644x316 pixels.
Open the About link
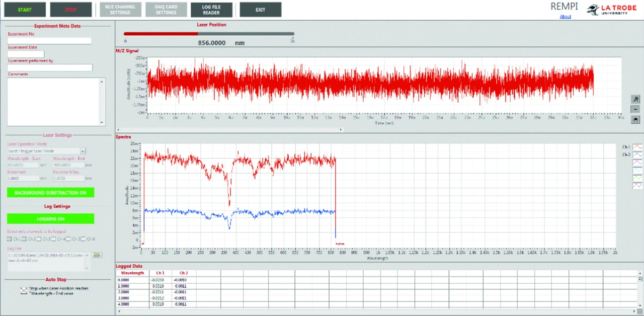(x=565, y=17)
